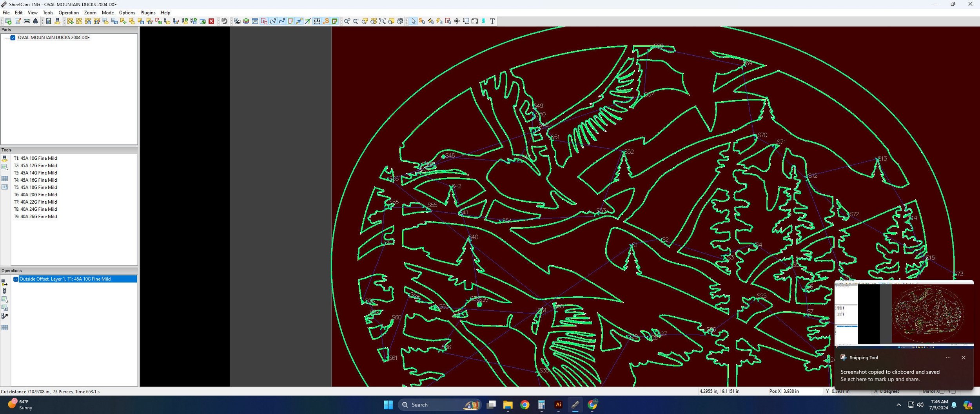Open the Operation menu
The image size is (980, 414).
(x=69, y=13)
